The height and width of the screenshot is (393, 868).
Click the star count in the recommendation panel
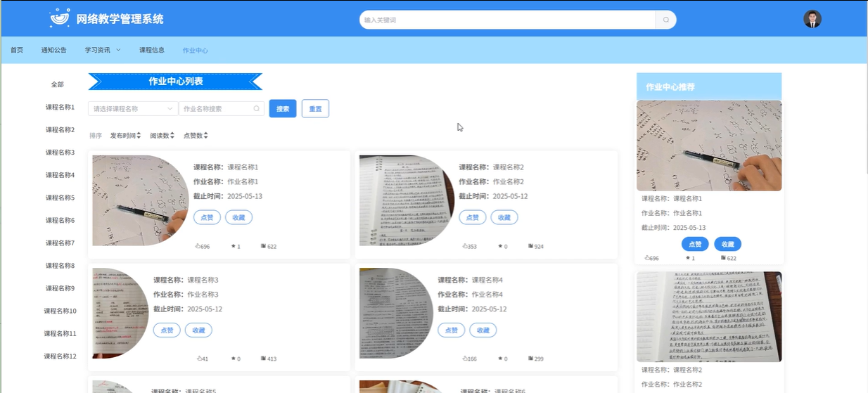click(689, 258)
